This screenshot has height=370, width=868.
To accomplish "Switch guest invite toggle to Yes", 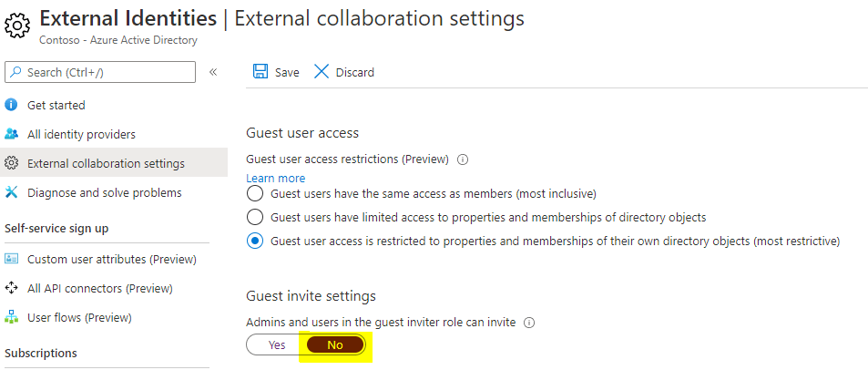I will point(277,345).
